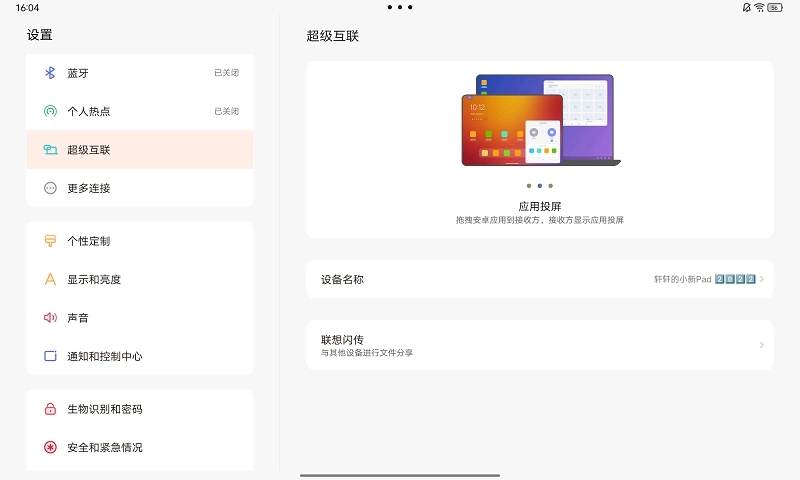Tap the Wi-Fi status bar icon
Screen dimensions: 800x480
[x=759, y=7]
